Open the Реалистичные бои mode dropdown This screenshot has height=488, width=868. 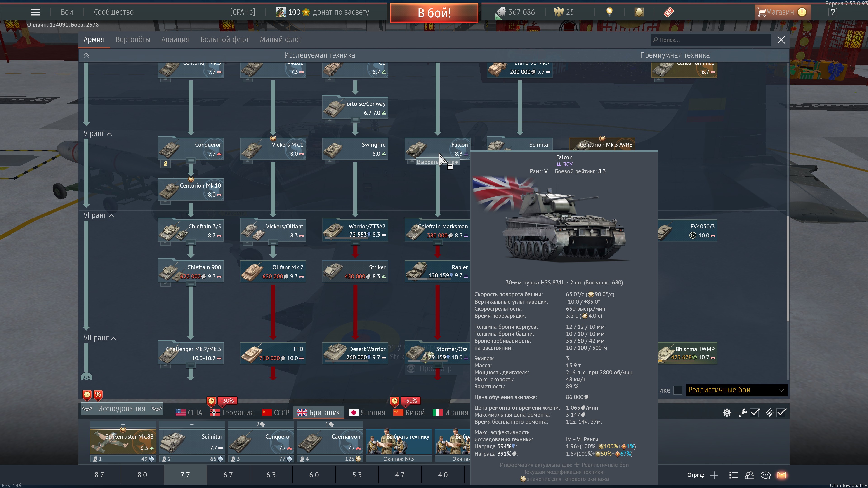737,390
